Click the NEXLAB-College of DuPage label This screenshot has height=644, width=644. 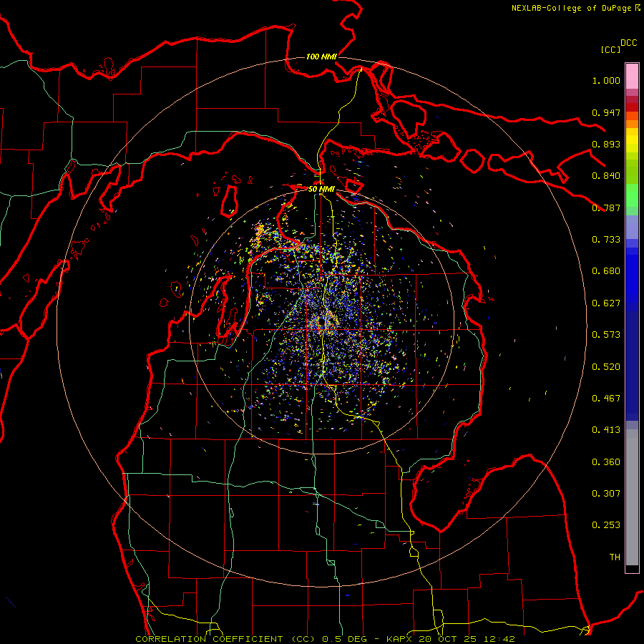[x=572, y=8]
